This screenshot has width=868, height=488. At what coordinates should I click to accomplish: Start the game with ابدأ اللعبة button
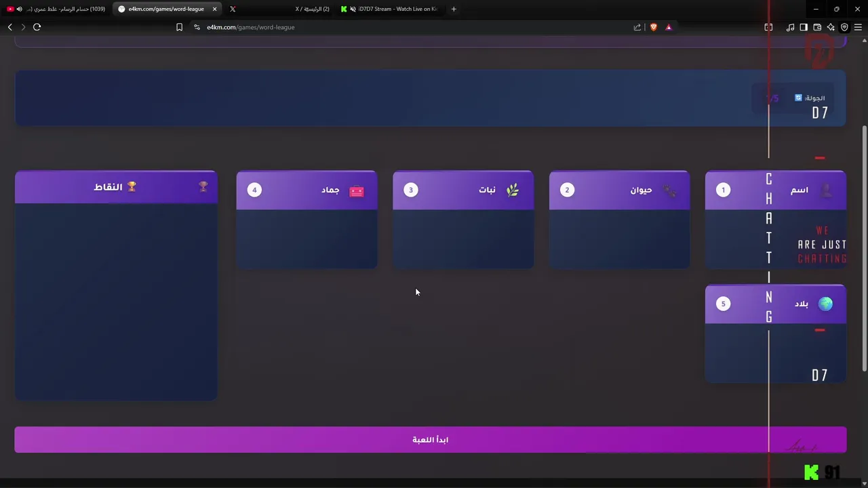431,440
